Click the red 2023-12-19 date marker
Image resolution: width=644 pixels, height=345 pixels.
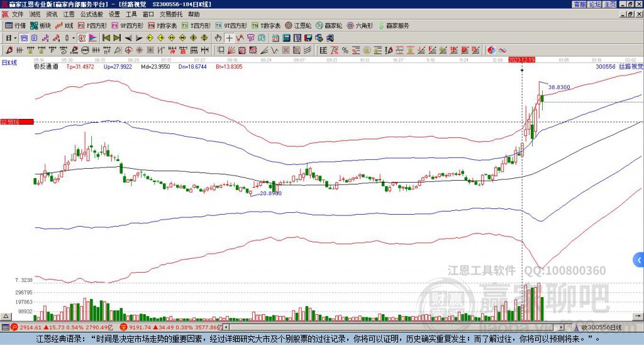tap(521, 60)
